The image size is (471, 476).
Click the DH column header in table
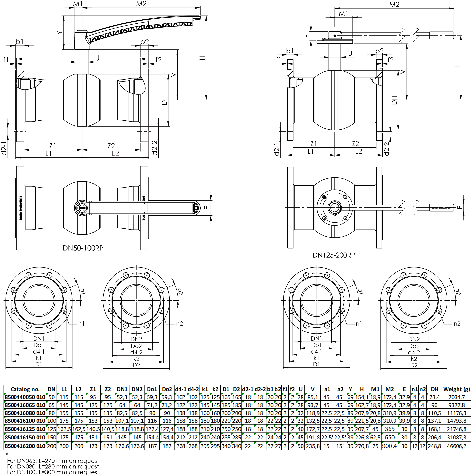pyautogui.click(x=434, y=389)
